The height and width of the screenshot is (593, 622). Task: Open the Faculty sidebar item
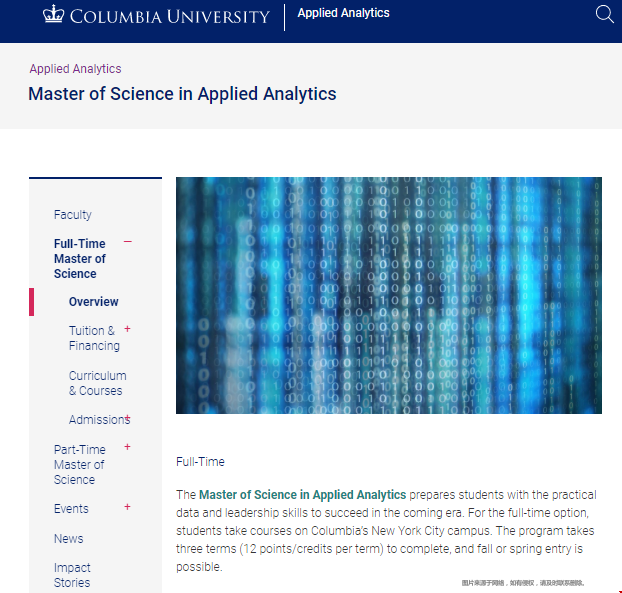pos(73,215)
